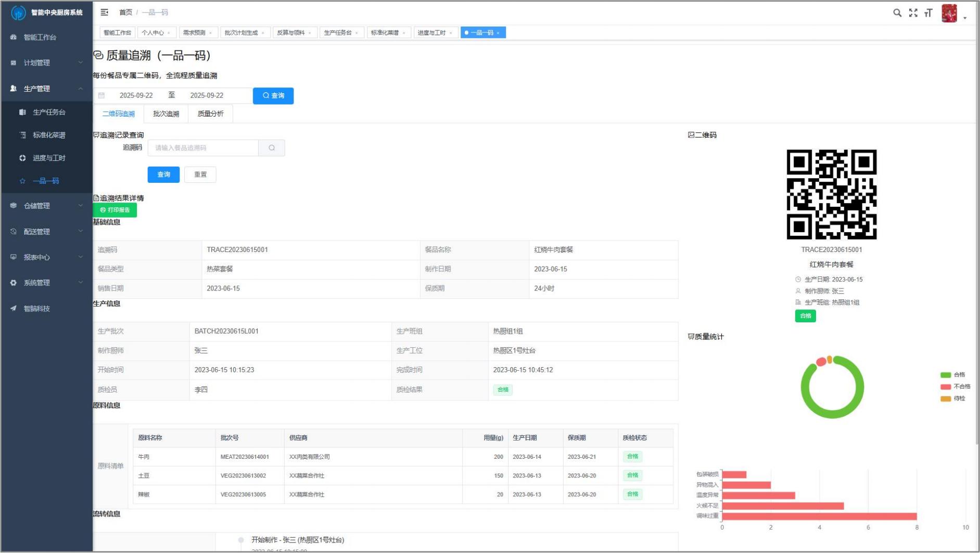Expand the 仓储管理 sidebar menu

click(46, 206)
